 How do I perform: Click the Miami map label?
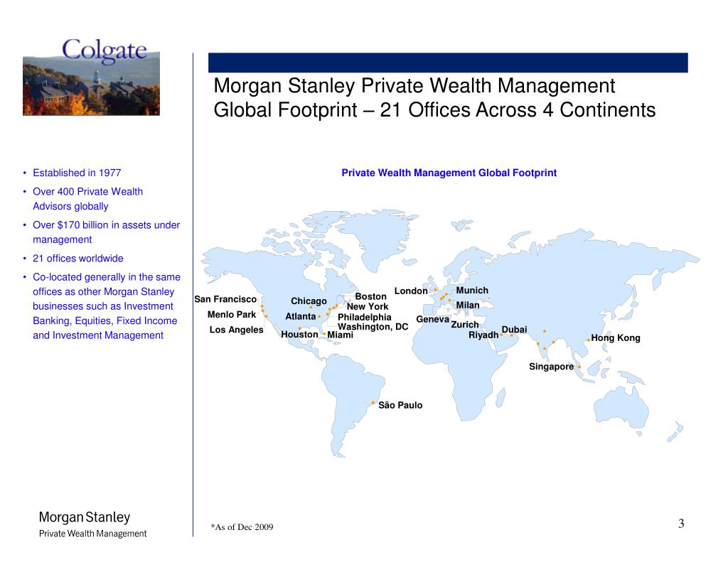click(x=341, y=335)
